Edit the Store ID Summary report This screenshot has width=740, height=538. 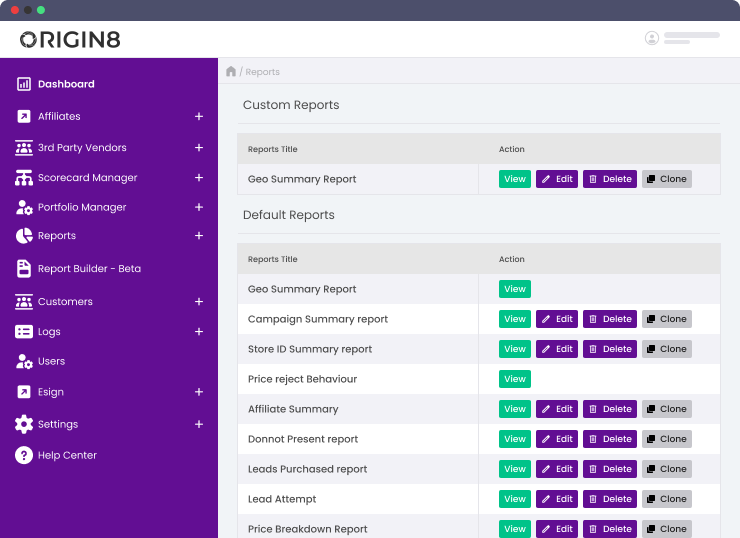557,349
